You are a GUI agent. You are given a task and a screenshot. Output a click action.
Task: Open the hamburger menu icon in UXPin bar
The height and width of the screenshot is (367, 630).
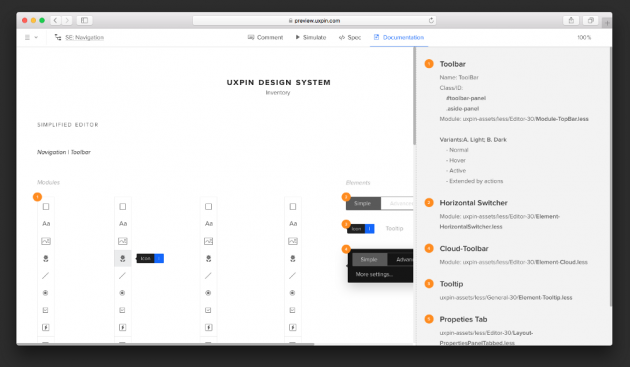(x=27, y=37)
